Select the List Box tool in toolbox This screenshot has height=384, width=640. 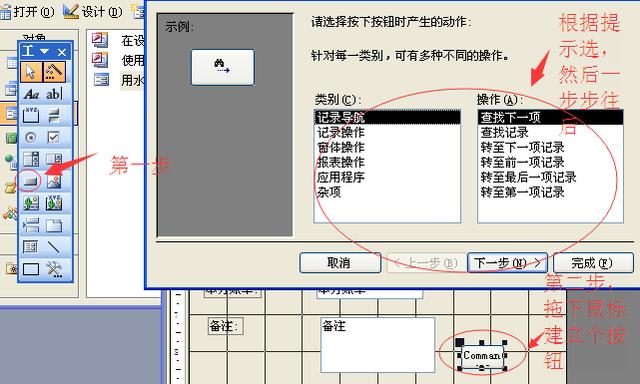pyautogui.click(x=54, y=159)
